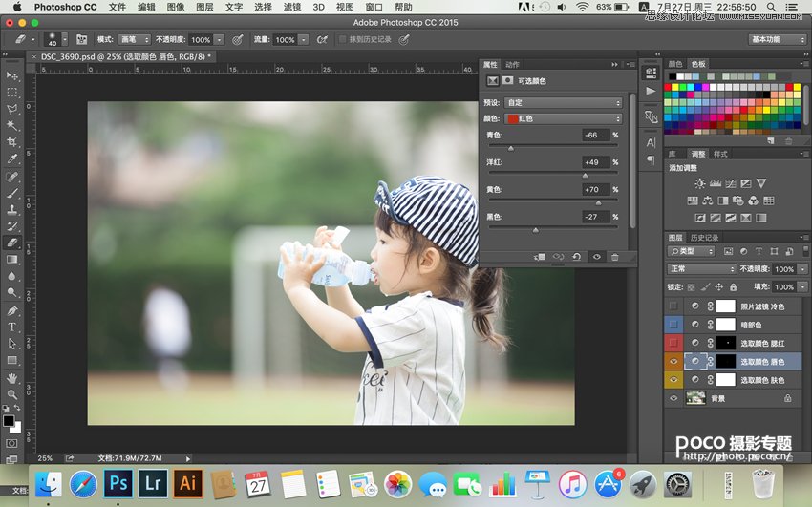Select the Clone Stamp tool

point(11,209)
